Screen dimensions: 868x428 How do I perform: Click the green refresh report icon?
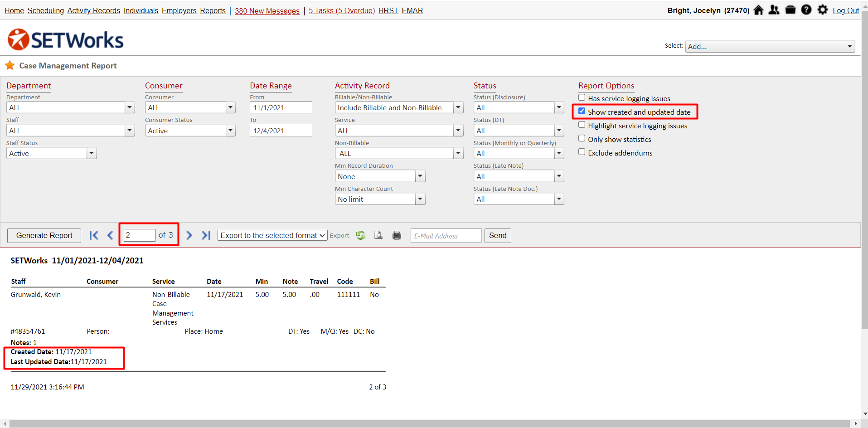(361, 235)
